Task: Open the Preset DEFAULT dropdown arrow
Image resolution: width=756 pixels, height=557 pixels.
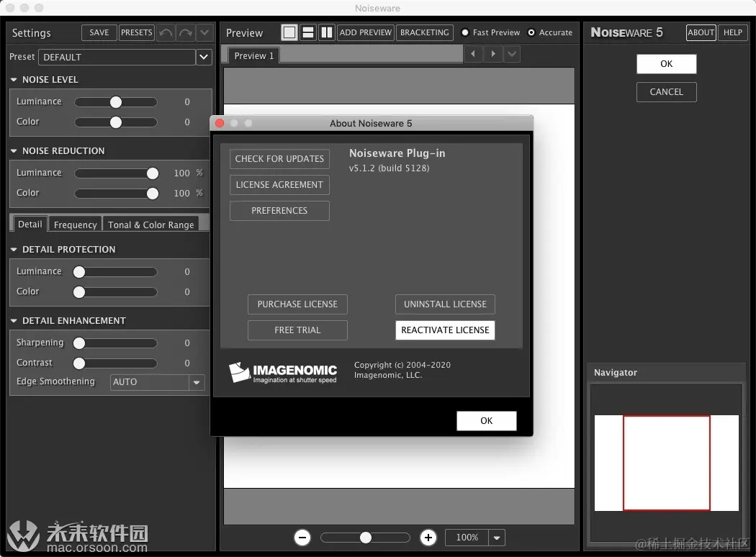Action: tap(204, 57)
